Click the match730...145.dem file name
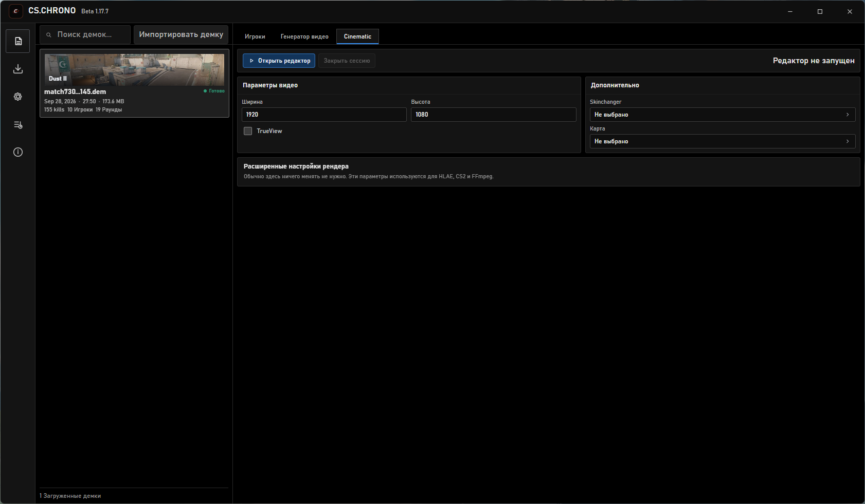 click(75, 92)
